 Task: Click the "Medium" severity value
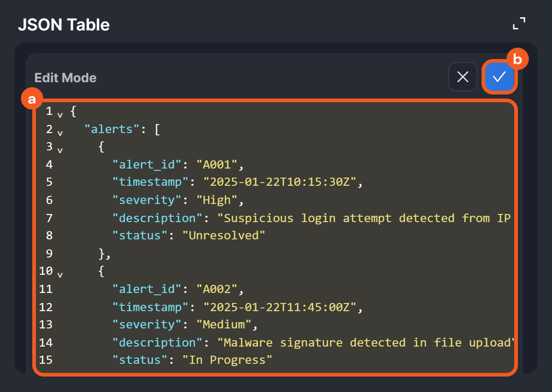click(x=224, y=324)
